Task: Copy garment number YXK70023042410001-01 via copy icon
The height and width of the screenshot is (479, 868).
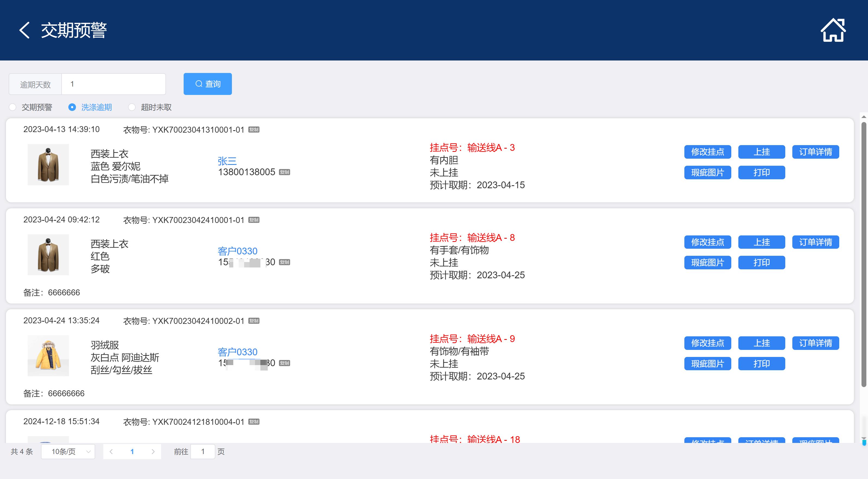Action: [x=254, y=220]
